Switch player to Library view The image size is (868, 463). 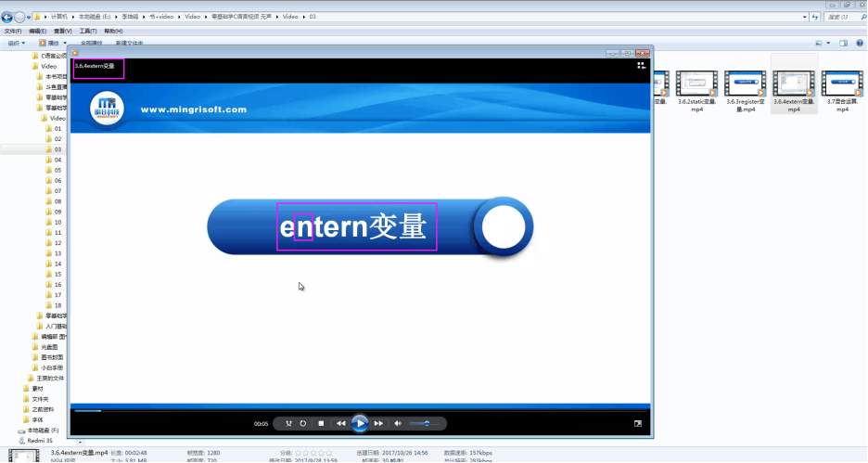click(641, 65)
